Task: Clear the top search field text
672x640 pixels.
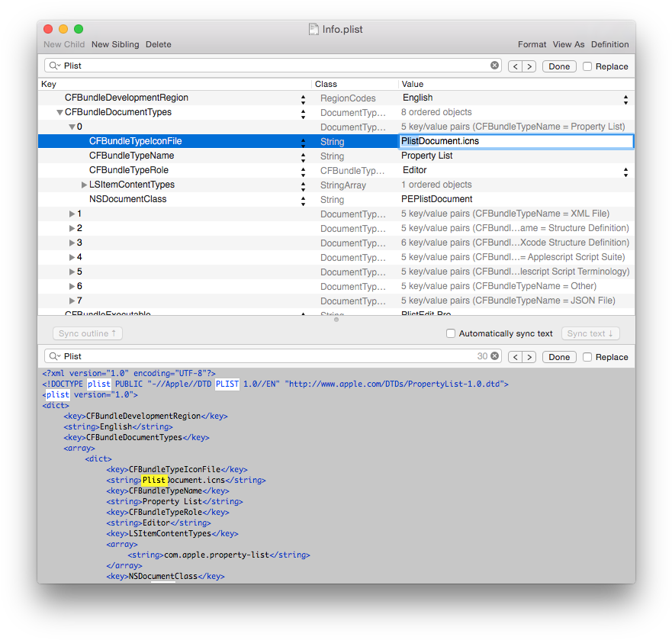Action: pyautogui.click(x=494, y=65)
